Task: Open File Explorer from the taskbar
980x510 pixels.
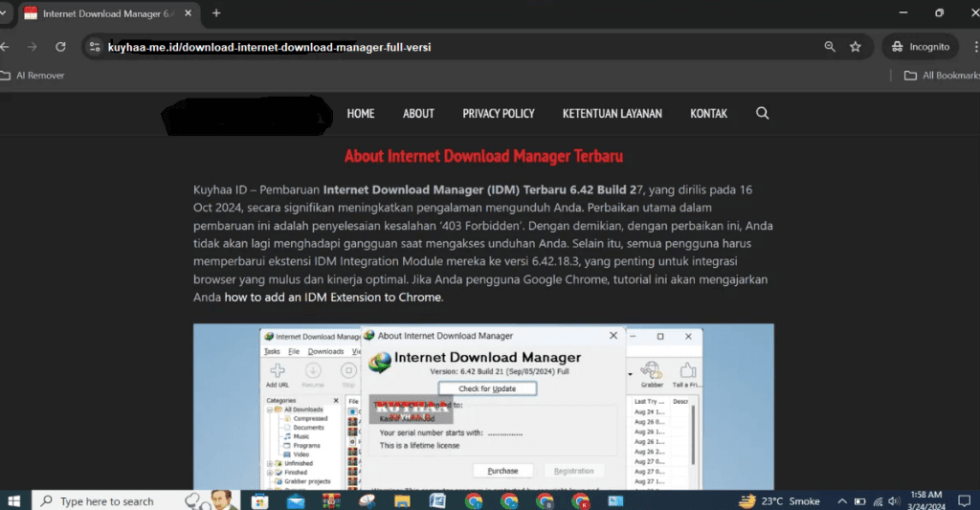Action: [402, 500]
